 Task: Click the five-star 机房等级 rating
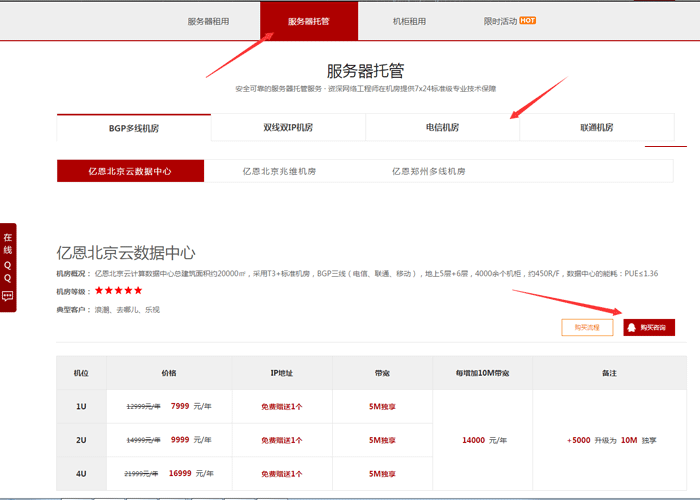click(x=118, y=291)
